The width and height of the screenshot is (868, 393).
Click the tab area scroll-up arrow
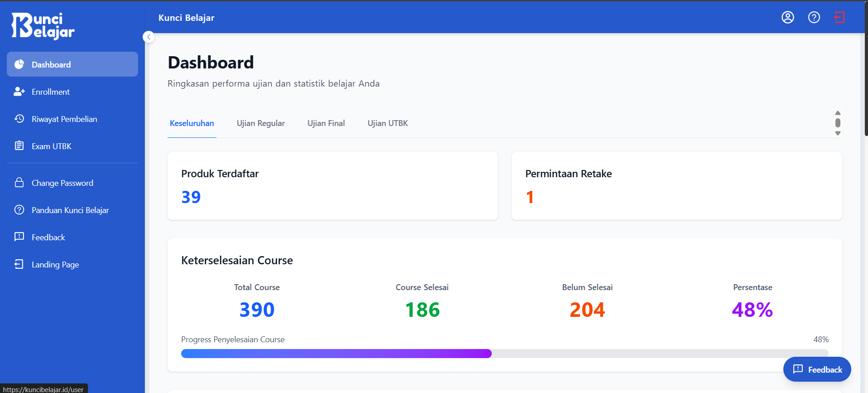pyautogui.click(x=838, y=113)
